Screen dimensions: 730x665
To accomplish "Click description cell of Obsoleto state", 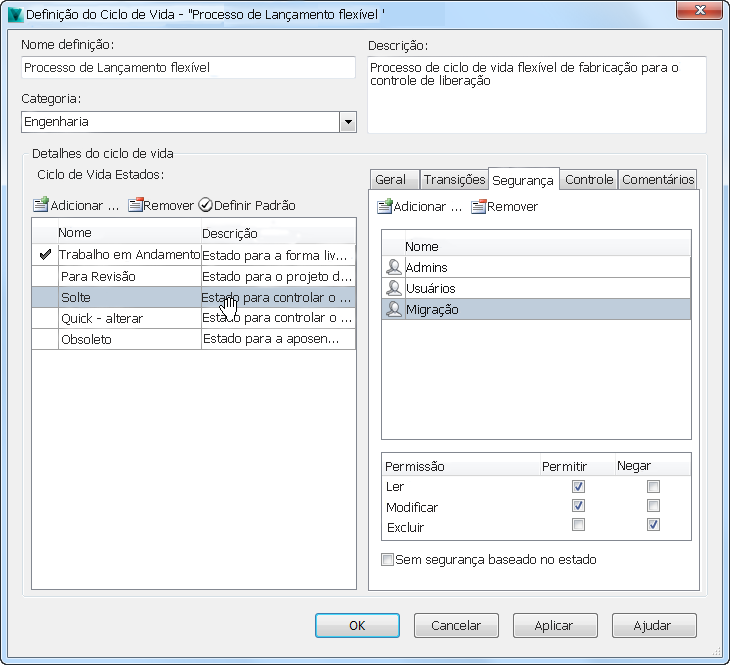I will (x=278, y=339).
